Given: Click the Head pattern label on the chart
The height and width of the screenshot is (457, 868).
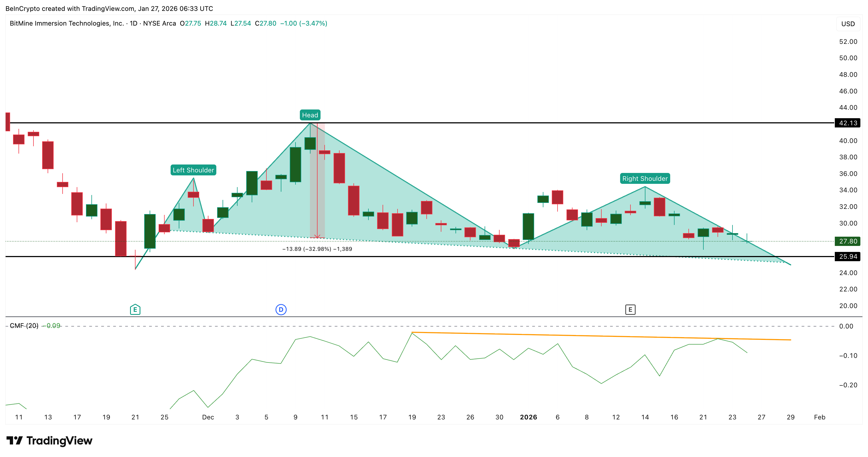Looking at the screenshot, I should (310, 115).
